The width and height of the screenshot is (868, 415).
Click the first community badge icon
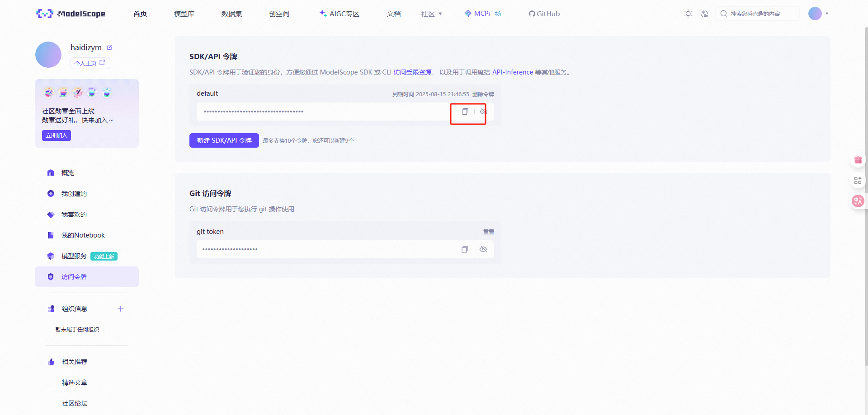(x=48, y=93)
